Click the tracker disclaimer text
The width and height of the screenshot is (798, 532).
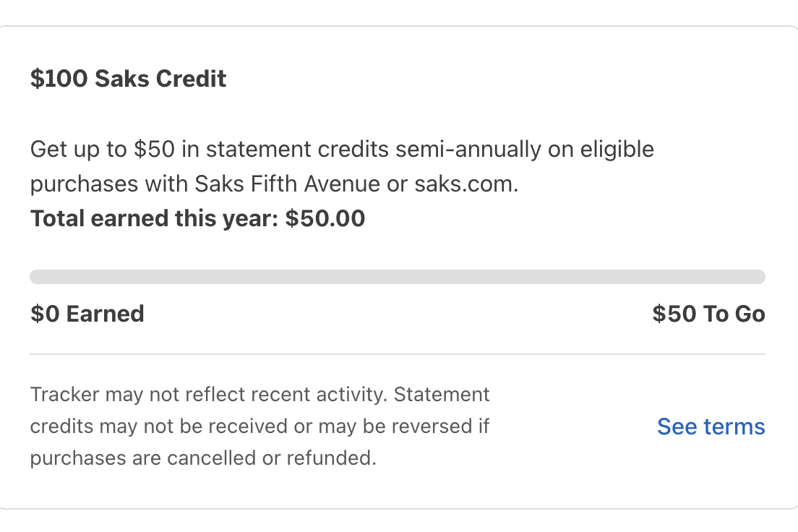coord(260,426)
